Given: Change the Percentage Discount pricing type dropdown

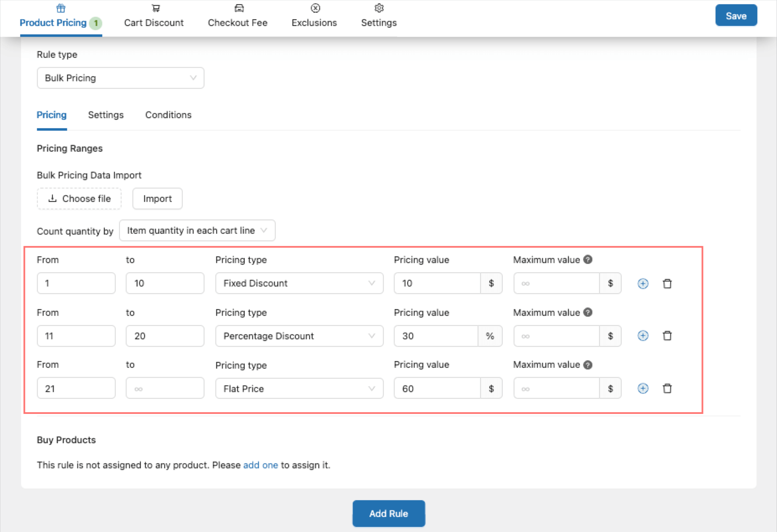Looking at the screenshot, I should [299, 336].
